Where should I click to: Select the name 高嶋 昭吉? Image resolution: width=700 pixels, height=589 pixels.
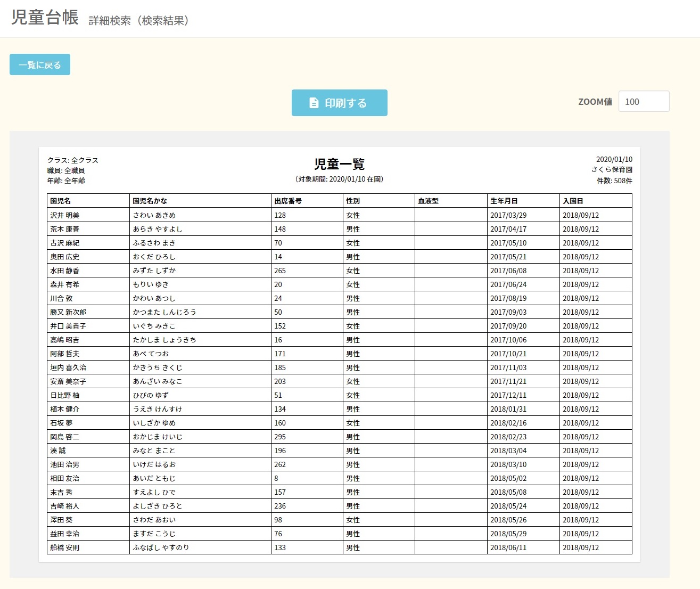(x=65, y=340)
